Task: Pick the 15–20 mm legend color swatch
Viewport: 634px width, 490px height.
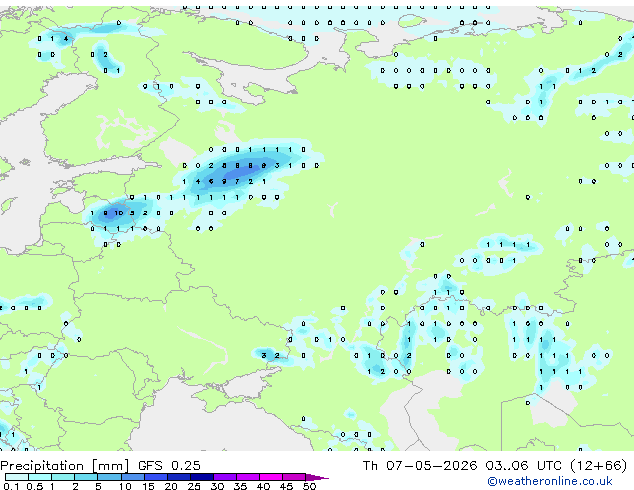Action: (155, 477)
